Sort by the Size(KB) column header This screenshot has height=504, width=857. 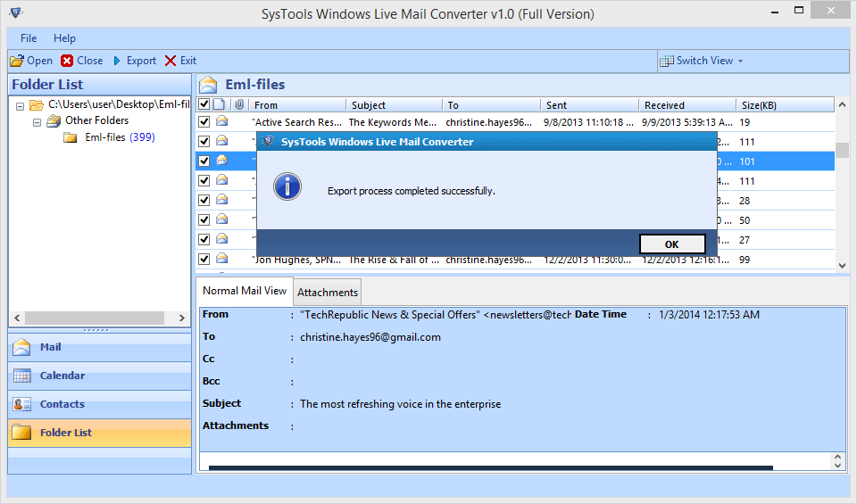(x=786, y=105)
